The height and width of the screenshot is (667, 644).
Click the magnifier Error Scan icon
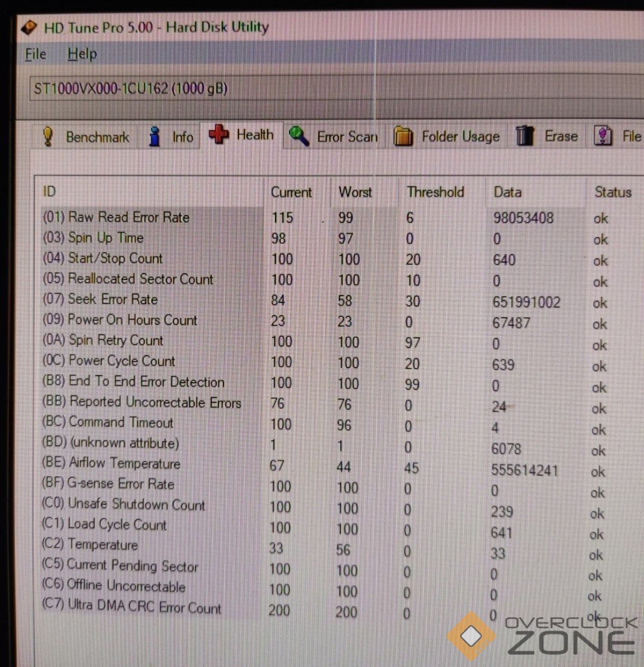[x=299, y=136]
